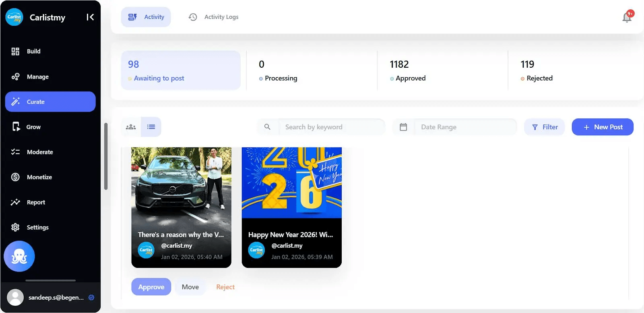The height and width of the screenshot is (313, 644).
Task: Collapse the sidebar with the arrow icon
Action: click(x=90, y=17)
